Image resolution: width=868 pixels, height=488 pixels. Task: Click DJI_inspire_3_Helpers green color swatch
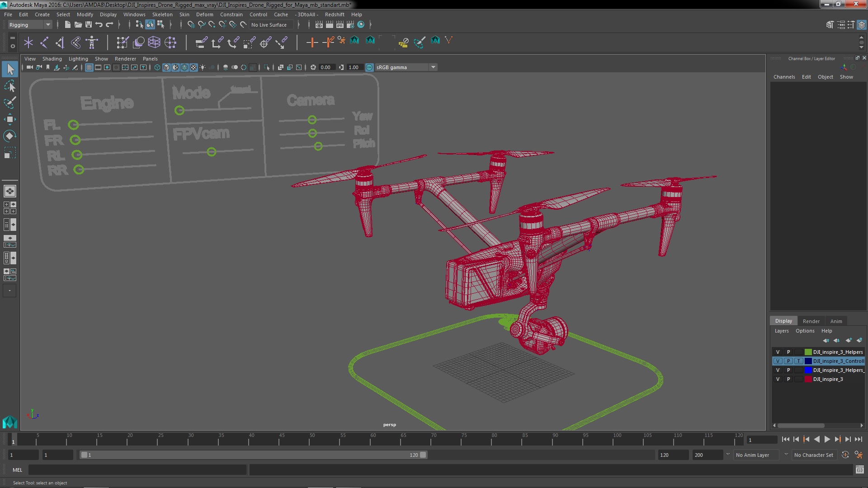point(808,352)
